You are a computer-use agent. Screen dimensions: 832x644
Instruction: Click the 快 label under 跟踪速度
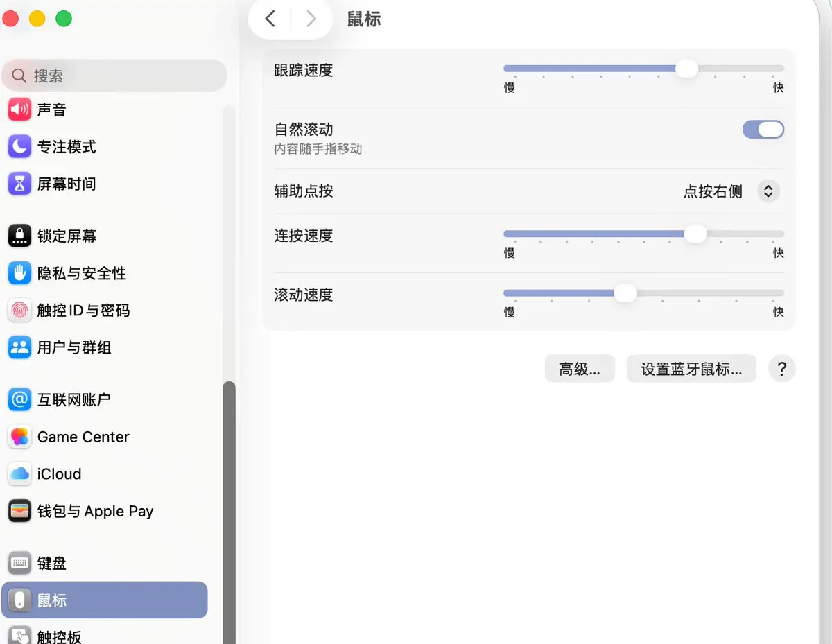pos(779,88)
